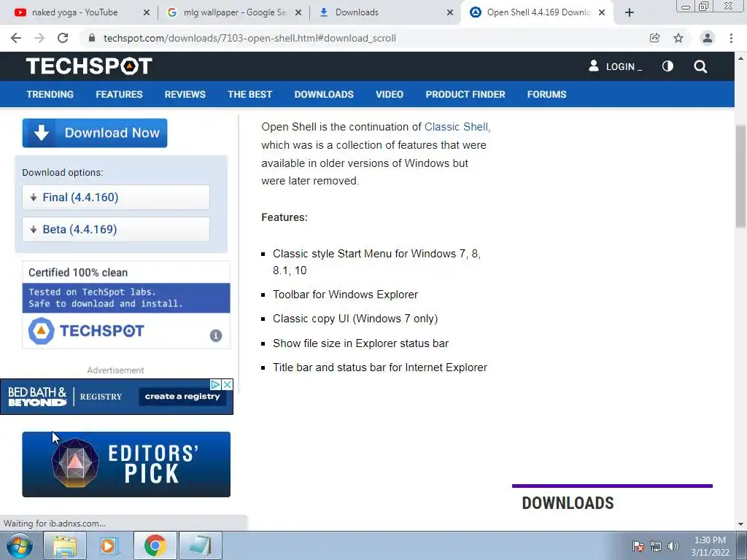Click 'Toolbar for Windows Explorer' text
Screen dimensions: 747x560
(345, 295)
